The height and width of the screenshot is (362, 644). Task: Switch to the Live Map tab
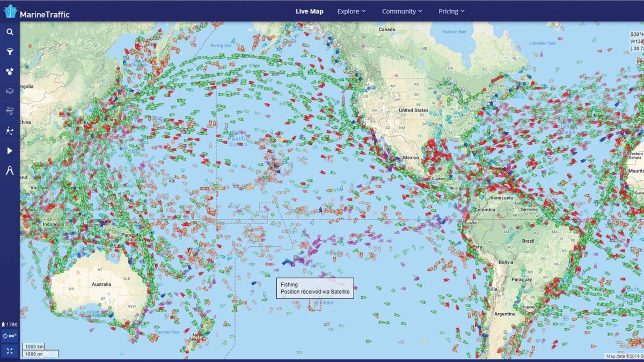pos(309,11)
